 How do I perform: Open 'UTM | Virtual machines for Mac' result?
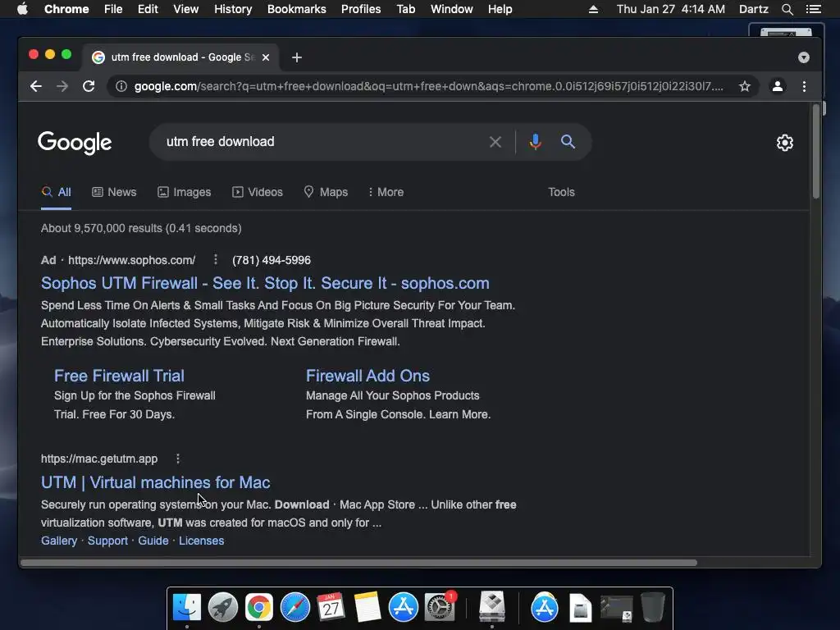coord(155,482)
